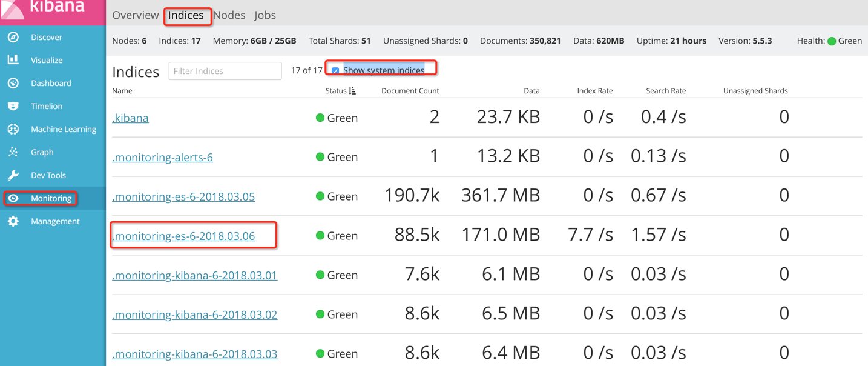Select Machine Learning label in sidebar

(64, 129)
